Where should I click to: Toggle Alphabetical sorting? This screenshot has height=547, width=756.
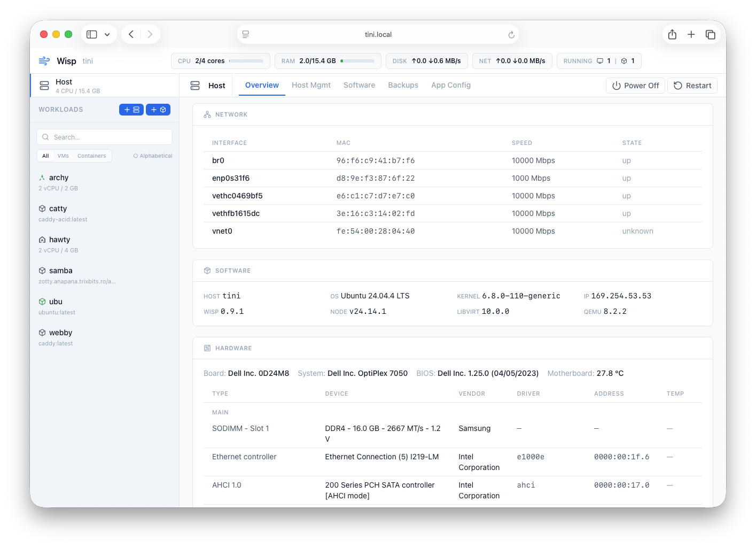(x=153, y=156)
